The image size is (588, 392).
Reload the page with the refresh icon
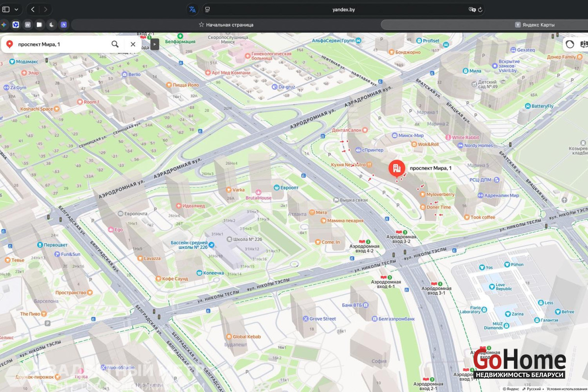[x=480, y=9]
